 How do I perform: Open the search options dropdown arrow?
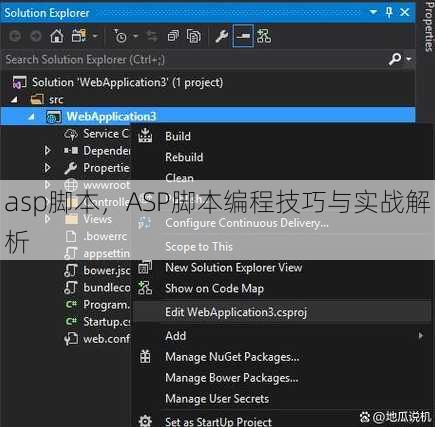pos(409,59)
